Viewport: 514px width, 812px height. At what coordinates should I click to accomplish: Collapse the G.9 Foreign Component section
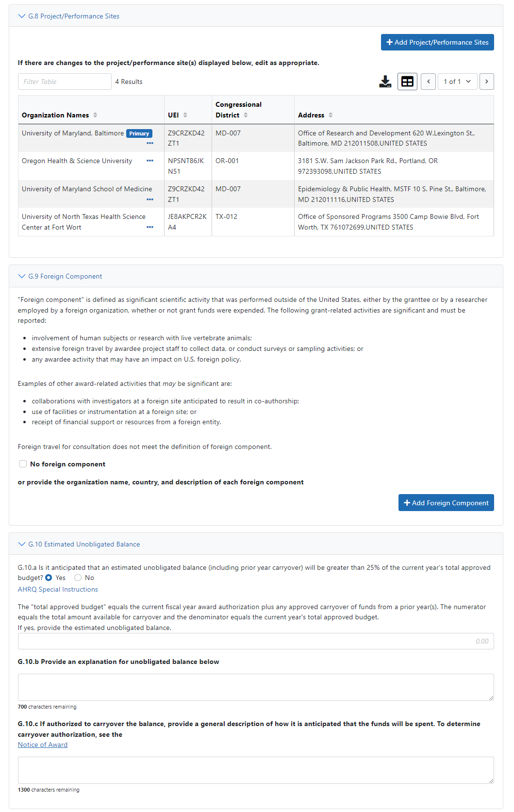[x=22, y=276]
